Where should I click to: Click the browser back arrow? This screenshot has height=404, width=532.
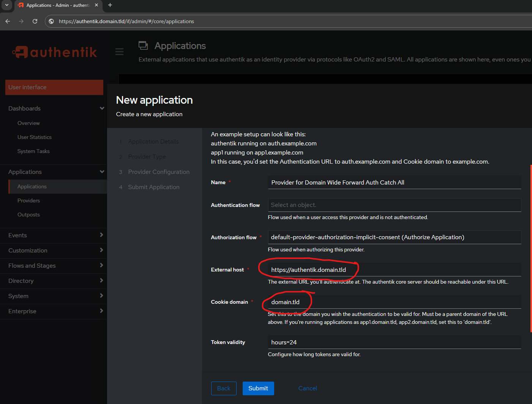click(8, 21)
